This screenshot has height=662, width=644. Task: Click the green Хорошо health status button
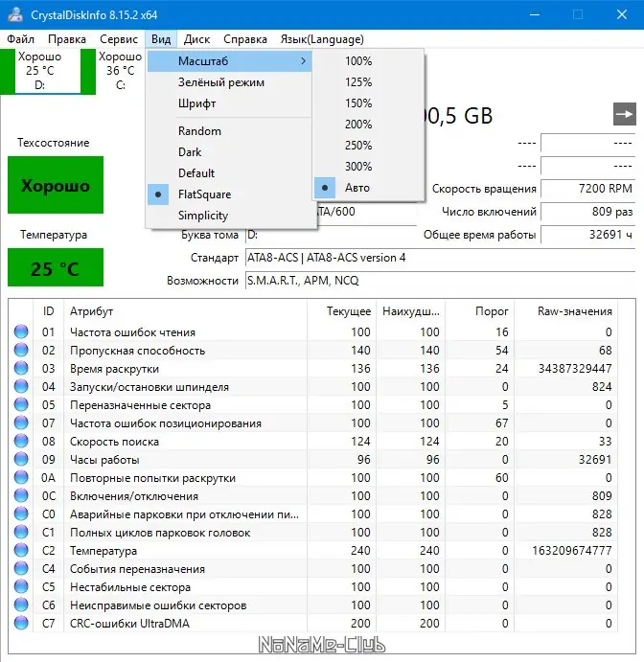click(x=56, y=185)
